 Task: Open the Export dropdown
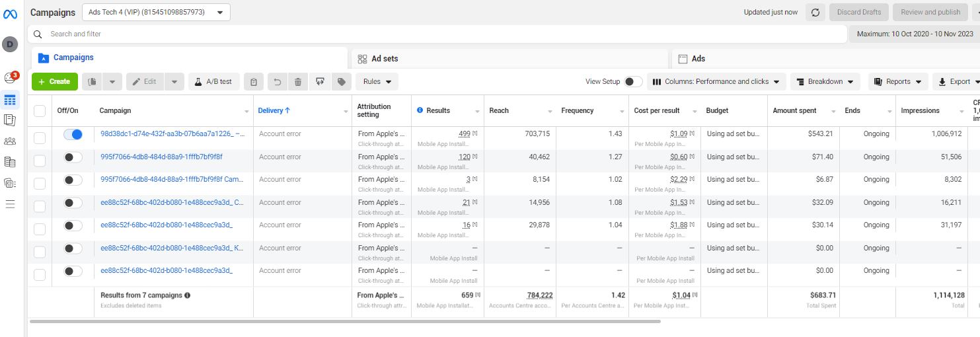(957, 82)
